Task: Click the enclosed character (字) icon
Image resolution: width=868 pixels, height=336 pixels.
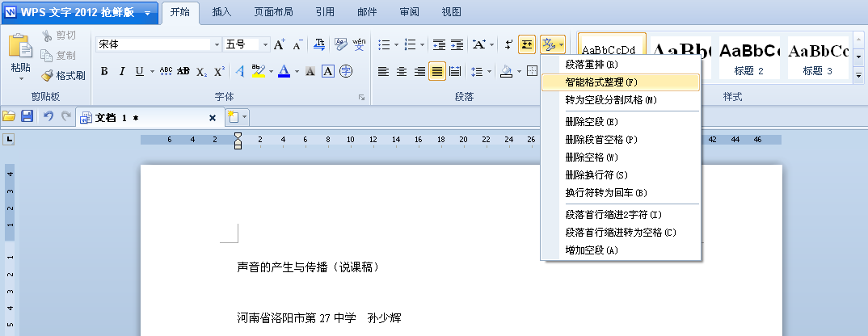Action: coord(346,71)
